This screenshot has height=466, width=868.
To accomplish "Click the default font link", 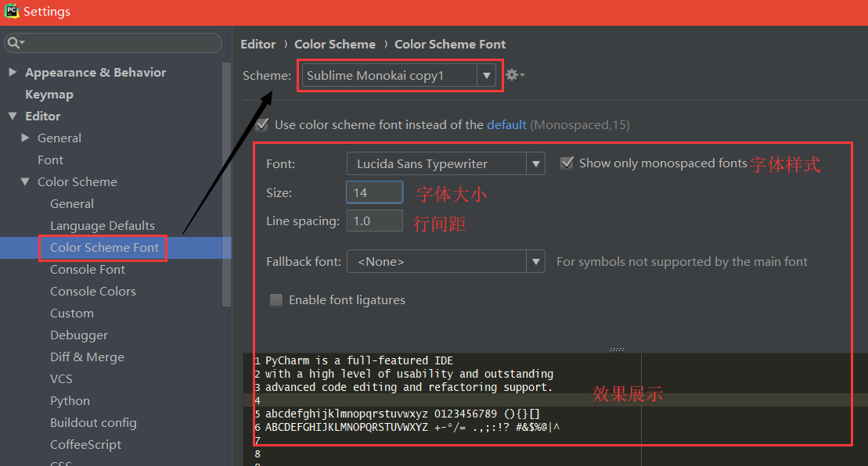I will 506,125.
